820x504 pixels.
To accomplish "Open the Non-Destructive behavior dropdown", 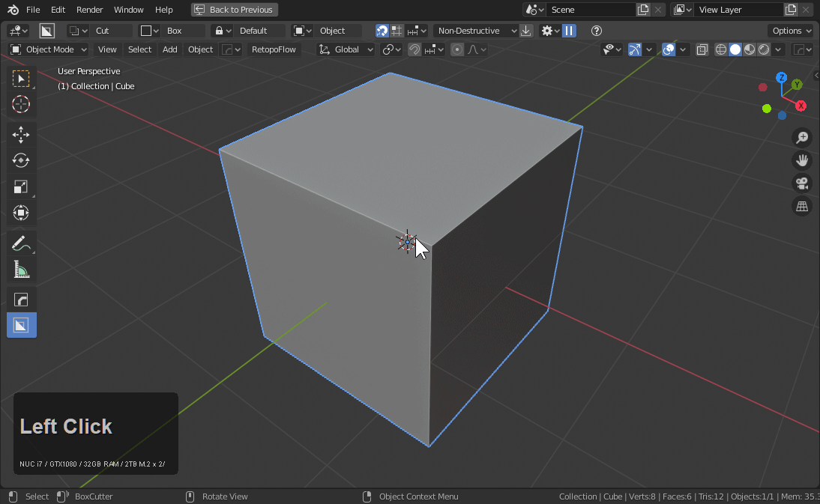I will point(477,31).
